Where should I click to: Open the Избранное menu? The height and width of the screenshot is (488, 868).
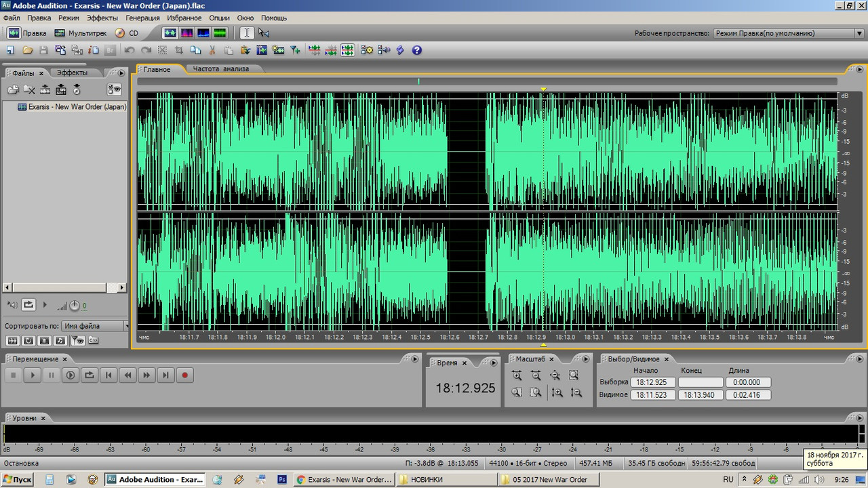tap(185, 18)
